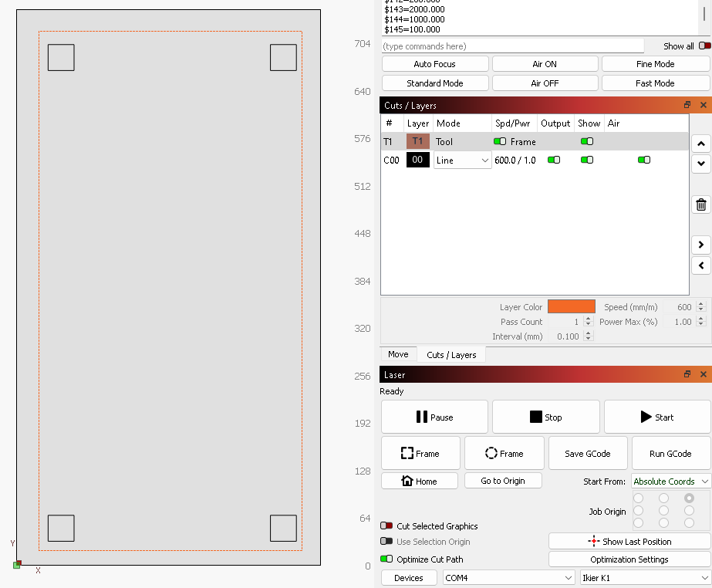Screen dimensions: 712x588
Task: Move layer down with the down arrow
Action: pos(700,163)
